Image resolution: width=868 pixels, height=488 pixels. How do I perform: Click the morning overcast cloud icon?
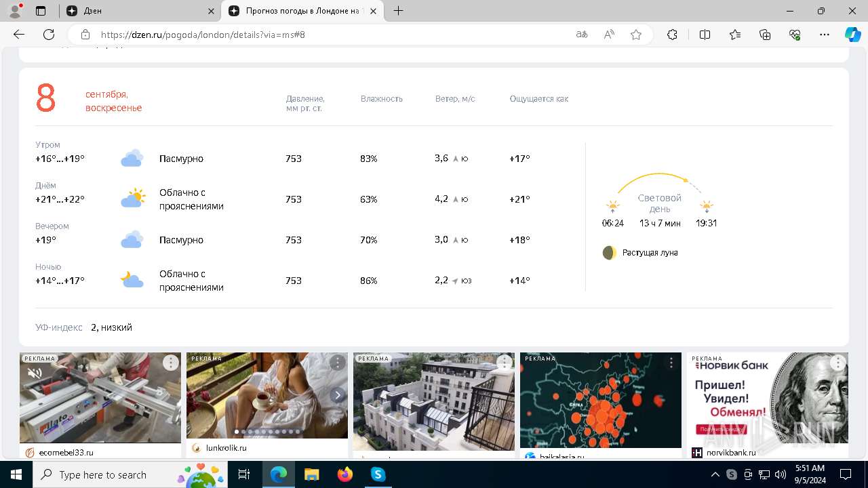coord(132,158)
